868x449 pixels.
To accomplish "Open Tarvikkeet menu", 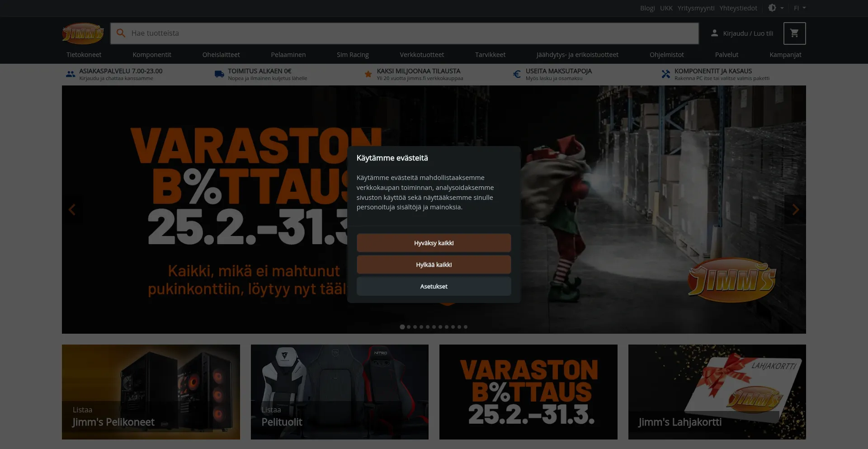I will tap(490, 55).
